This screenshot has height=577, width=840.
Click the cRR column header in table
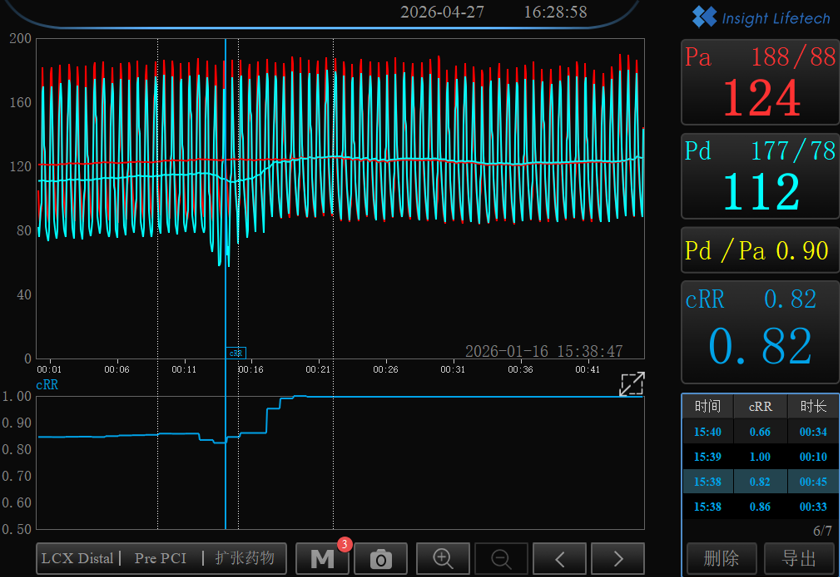(760, 407)
